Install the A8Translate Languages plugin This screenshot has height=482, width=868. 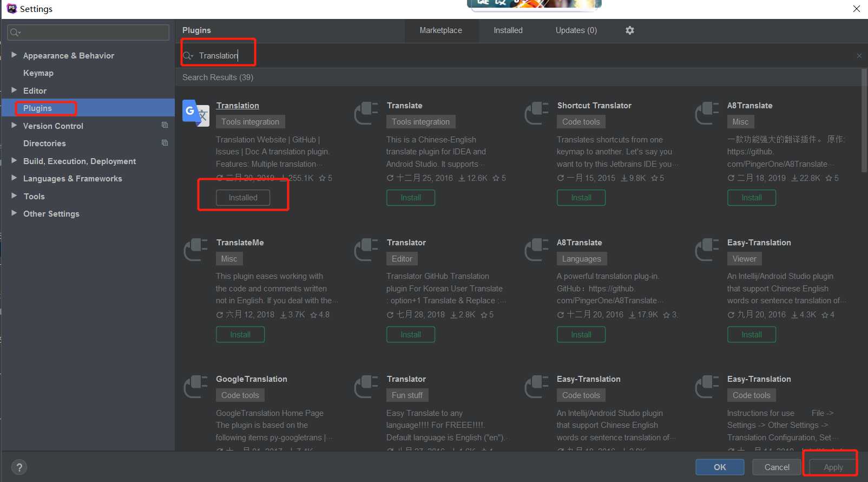pyautogui.click(x=581, y=335)
